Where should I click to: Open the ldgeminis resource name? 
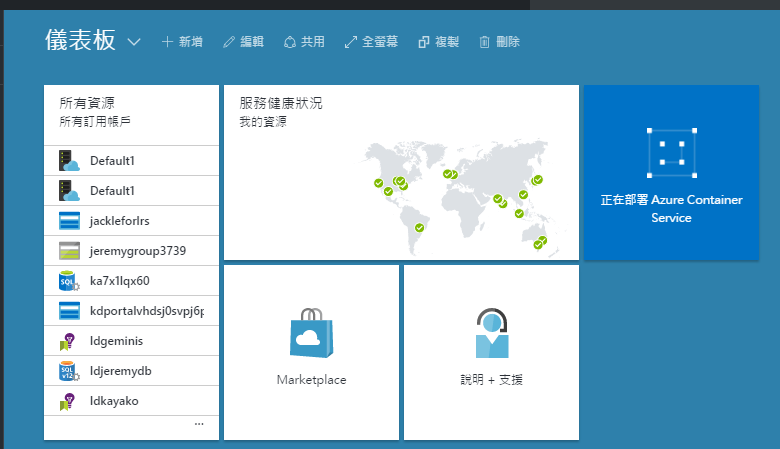(116, 341)
